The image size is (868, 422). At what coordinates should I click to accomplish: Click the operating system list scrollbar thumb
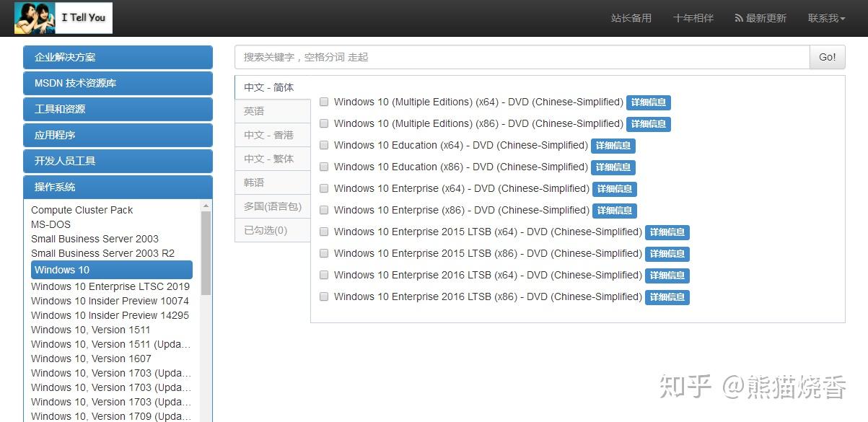206,252
